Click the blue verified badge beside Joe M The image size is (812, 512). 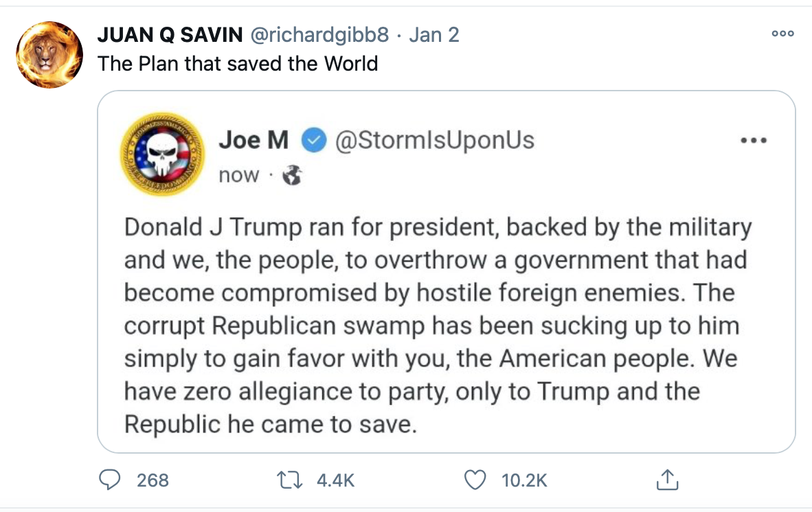pos(314,141)
